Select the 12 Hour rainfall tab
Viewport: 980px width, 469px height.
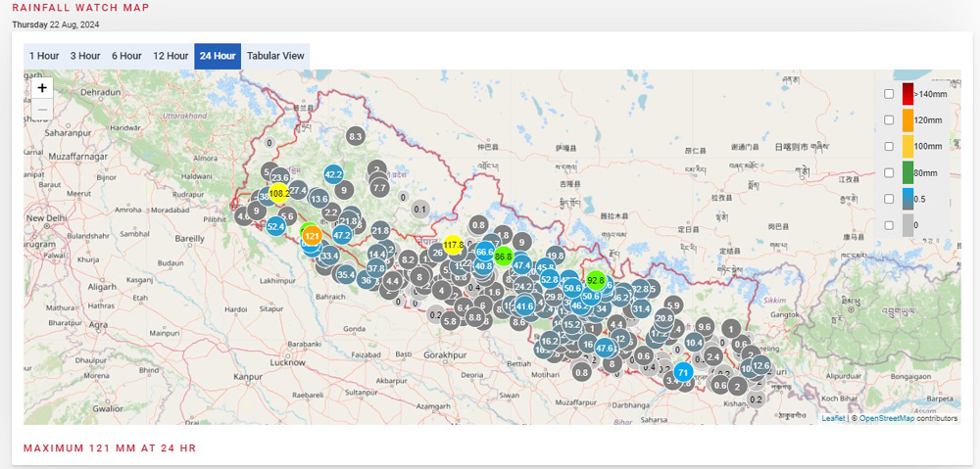pyautogui.click(x=171, y=56)
